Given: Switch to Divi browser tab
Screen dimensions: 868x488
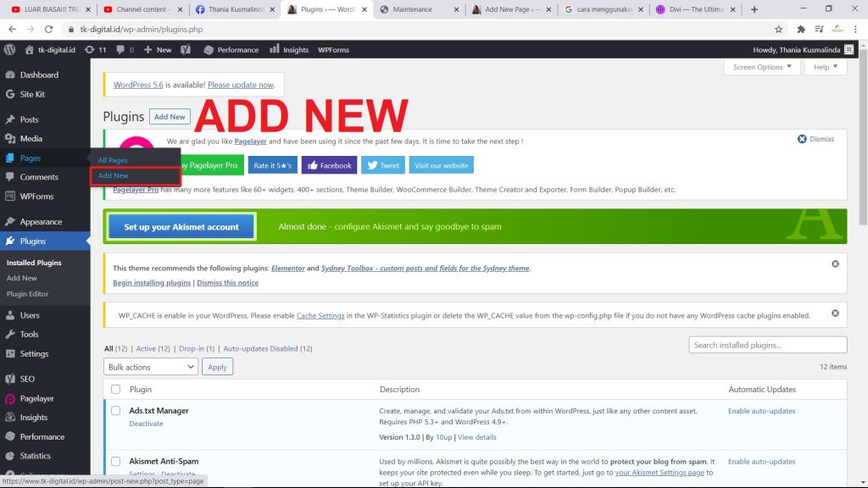Looking at the screenshot, I should [x=695, y=9].
